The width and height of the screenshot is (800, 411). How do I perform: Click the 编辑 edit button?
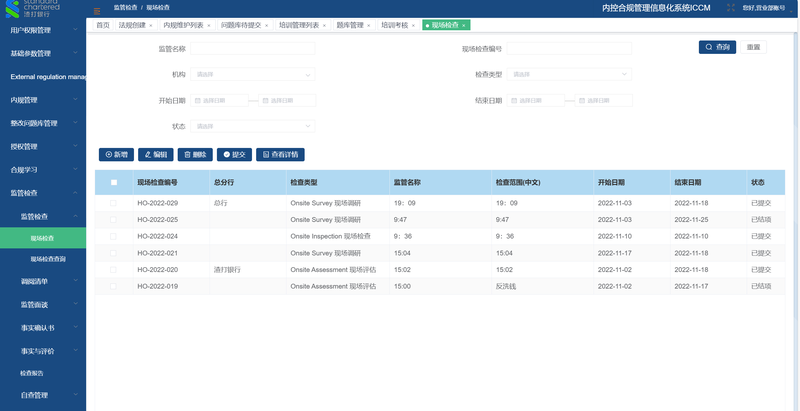point(155,154)
